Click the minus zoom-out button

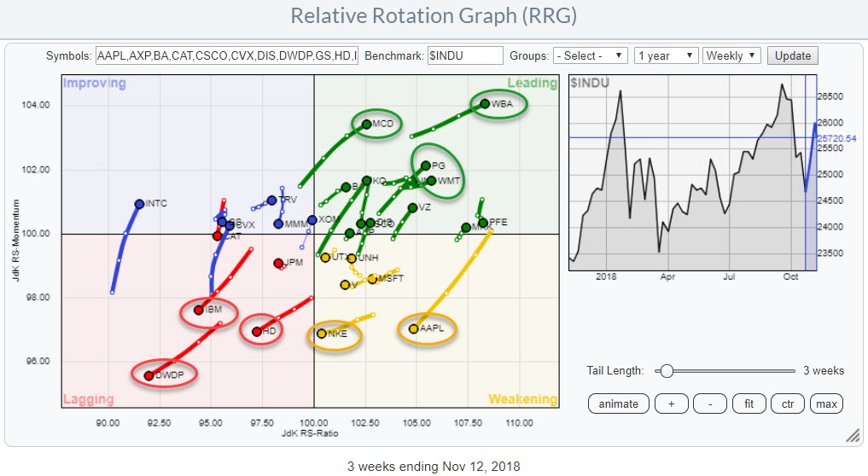pyautogui.click(x=710, y=404)
